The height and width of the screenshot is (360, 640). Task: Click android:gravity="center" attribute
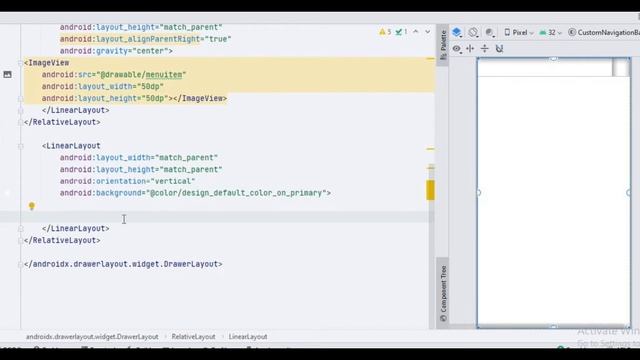click(114, 51)
